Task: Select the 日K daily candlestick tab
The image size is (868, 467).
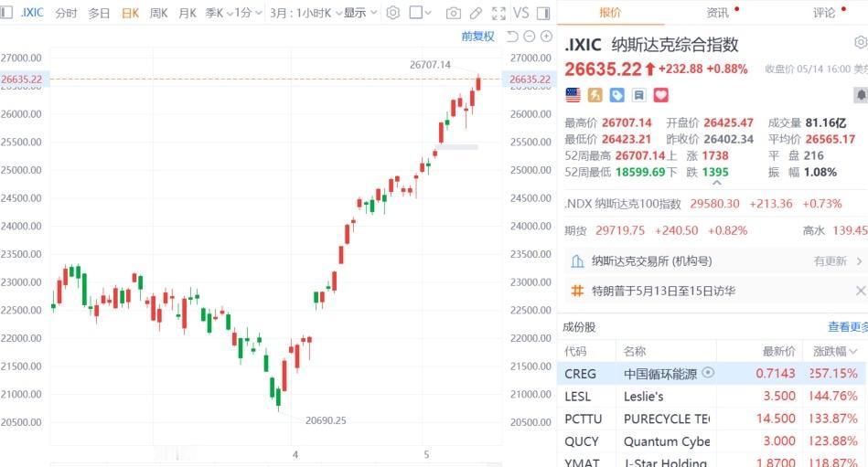Action: 130,13
